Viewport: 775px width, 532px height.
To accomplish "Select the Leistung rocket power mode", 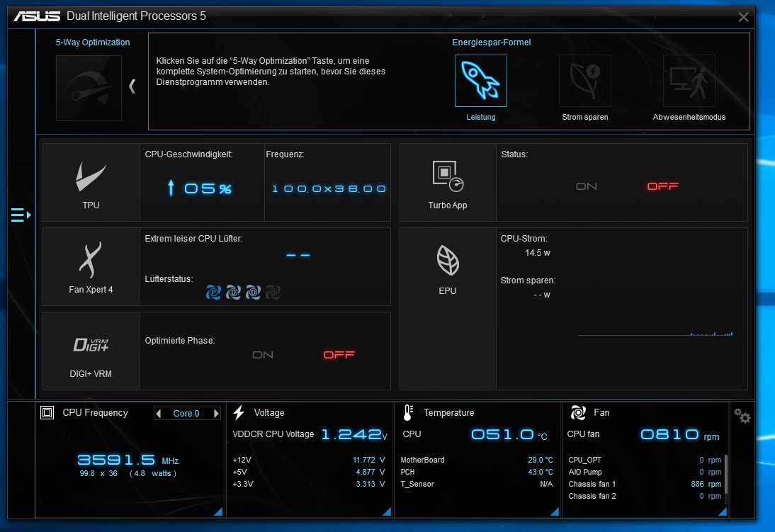I will pos(481,81).
